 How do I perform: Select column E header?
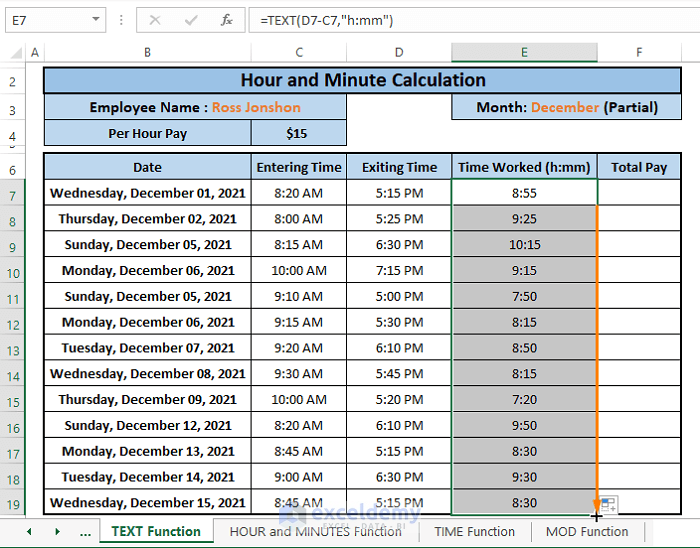(524, 52)
